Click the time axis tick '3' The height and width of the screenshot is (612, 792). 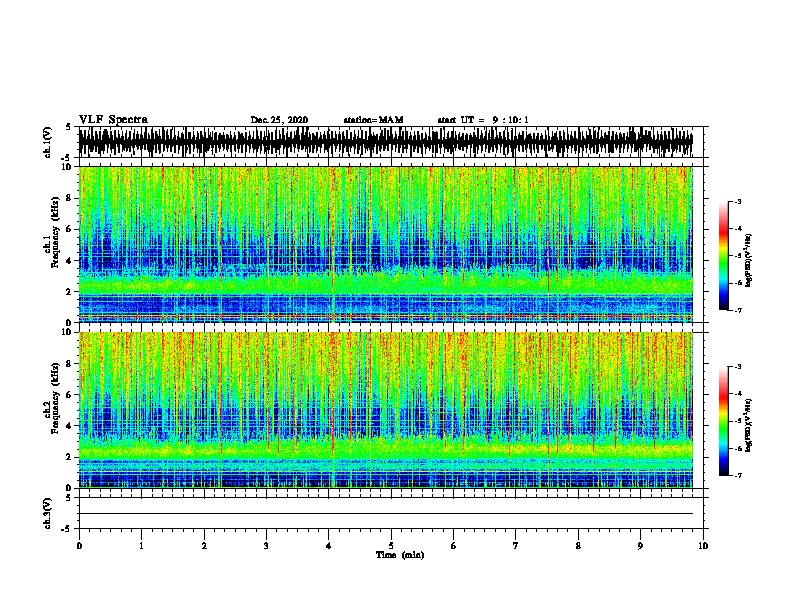pyautogui.click(x=266, y=546)
